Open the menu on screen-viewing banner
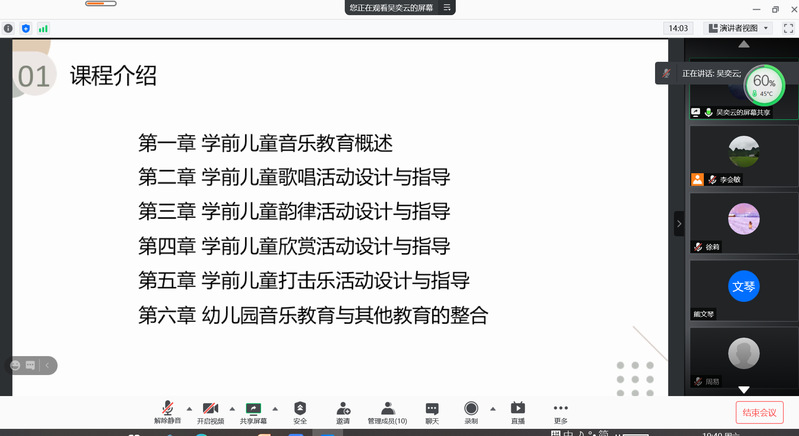The image size is (799, 436). pos(447,7)
